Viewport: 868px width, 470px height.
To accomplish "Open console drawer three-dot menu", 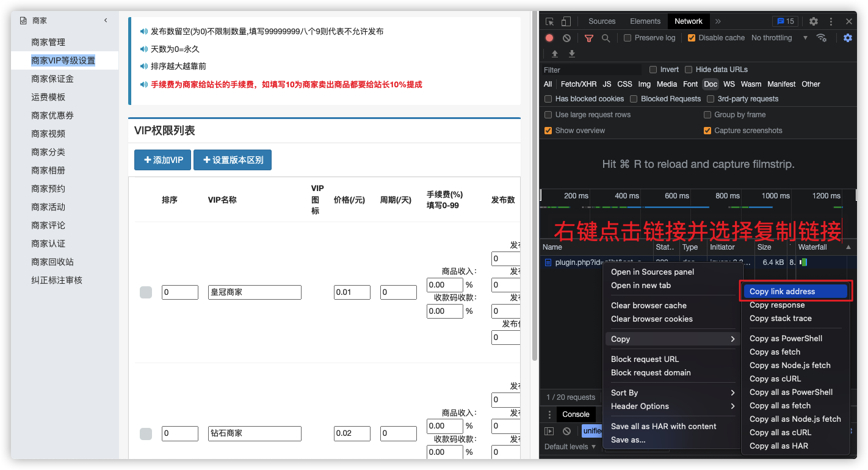I will tap(549, 414).
